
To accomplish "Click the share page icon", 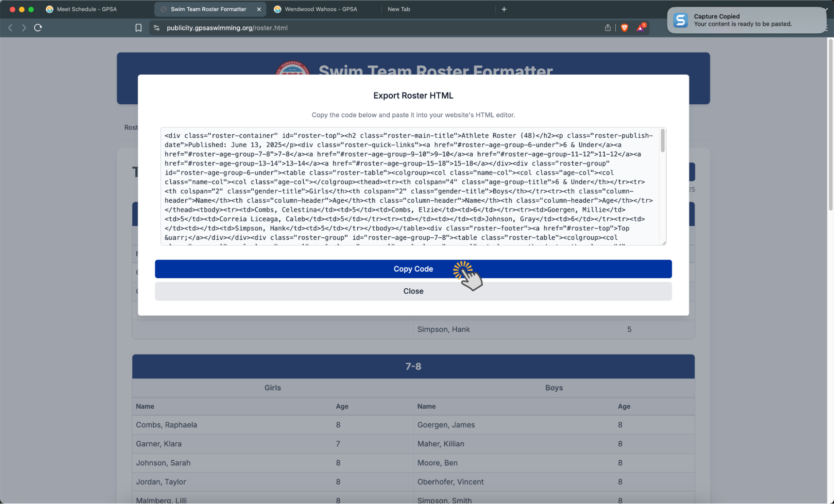I will click(x=607, y=28).
